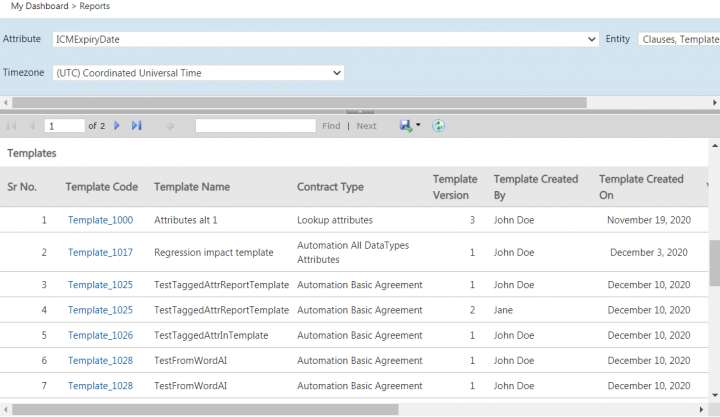Image resolution: width=720 pixels, height=417 pixels.
Task: Open Template_1000 link
Action: click(x=100, y=220)
